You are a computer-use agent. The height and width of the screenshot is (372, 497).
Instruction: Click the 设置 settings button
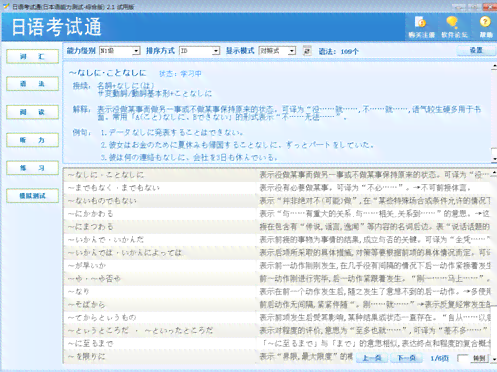(x=476, y=50)
